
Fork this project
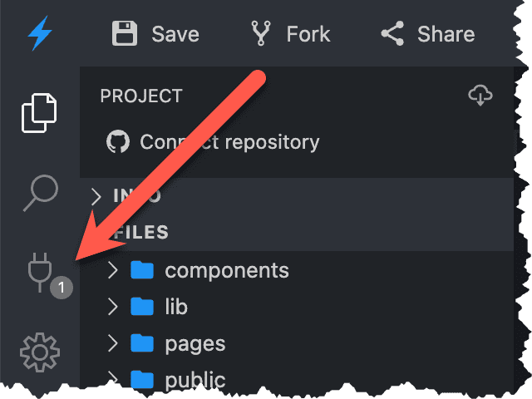290,34
